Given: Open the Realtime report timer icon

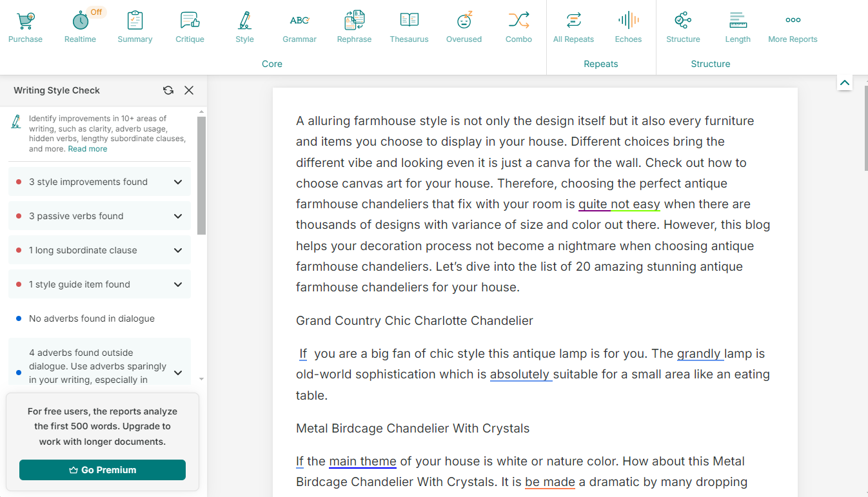Looking at the screenshot, I should (x=80, y=21).
